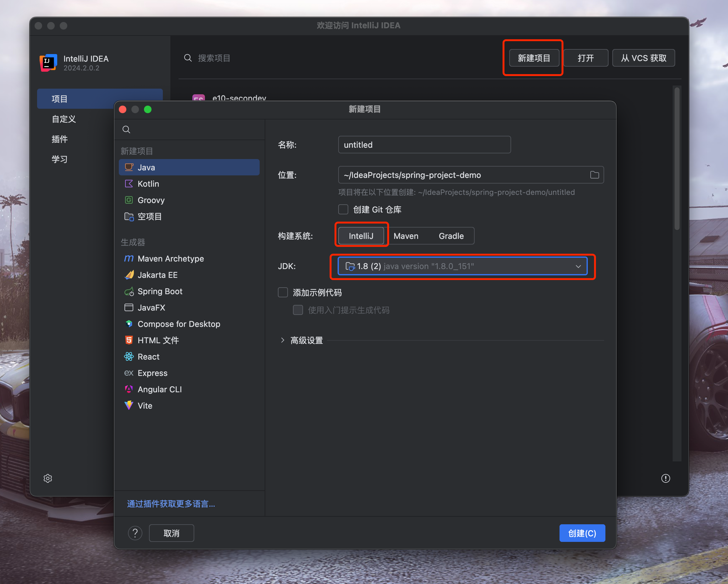Click the Kotlin icon in project list
Image resolution: width=728 pixels, height=584 pixels.
pos(129,184)
